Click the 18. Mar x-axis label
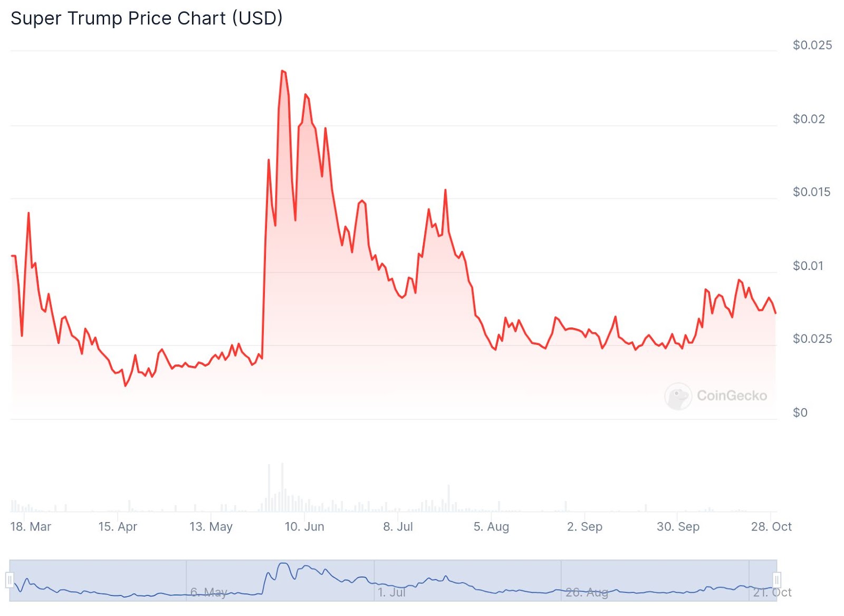844x616 pixels. [x=31, y=526]
